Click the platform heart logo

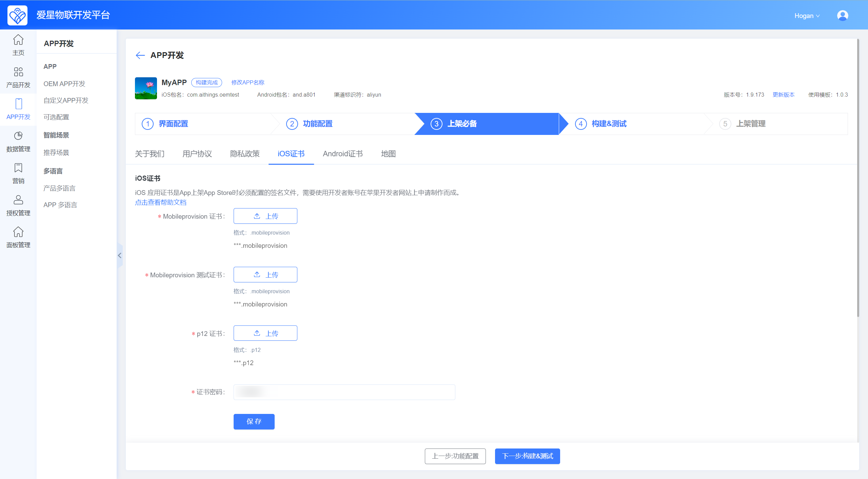coord(17,15)
